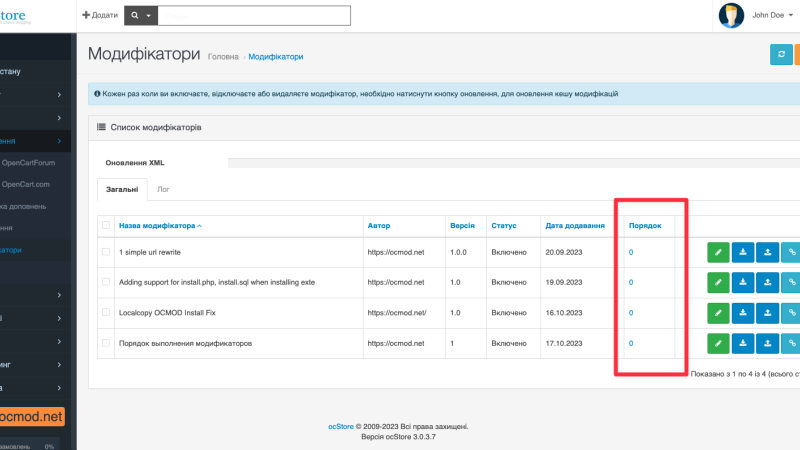Image resolution: width=800 pixels, height=450 pixels.
Task: Click order value 0 for '1 simple url rewrite'
Action: coord(631,252)
